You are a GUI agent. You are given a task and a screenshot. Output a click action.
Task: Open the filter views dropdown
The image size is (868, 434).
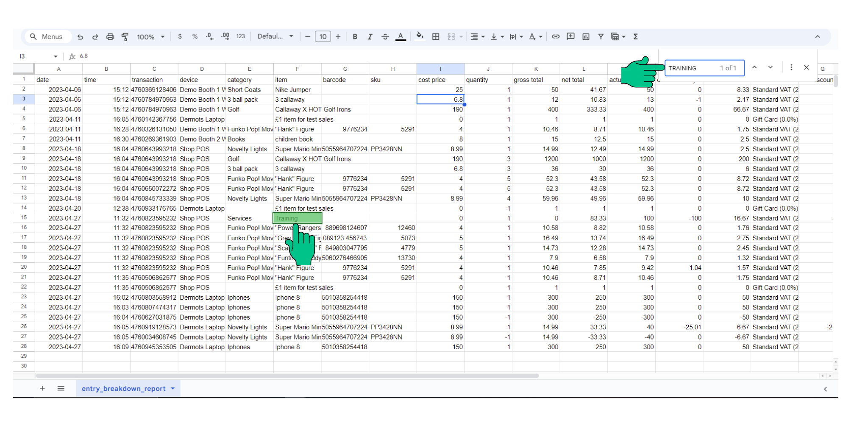click(x=618, y=37)
